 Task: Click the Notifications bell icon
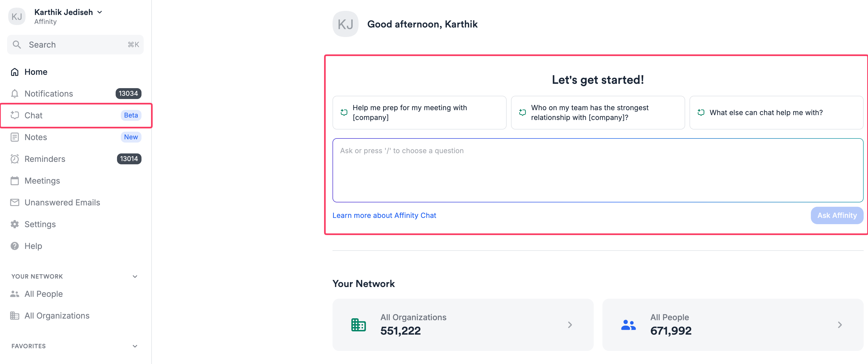coord(14,94)
